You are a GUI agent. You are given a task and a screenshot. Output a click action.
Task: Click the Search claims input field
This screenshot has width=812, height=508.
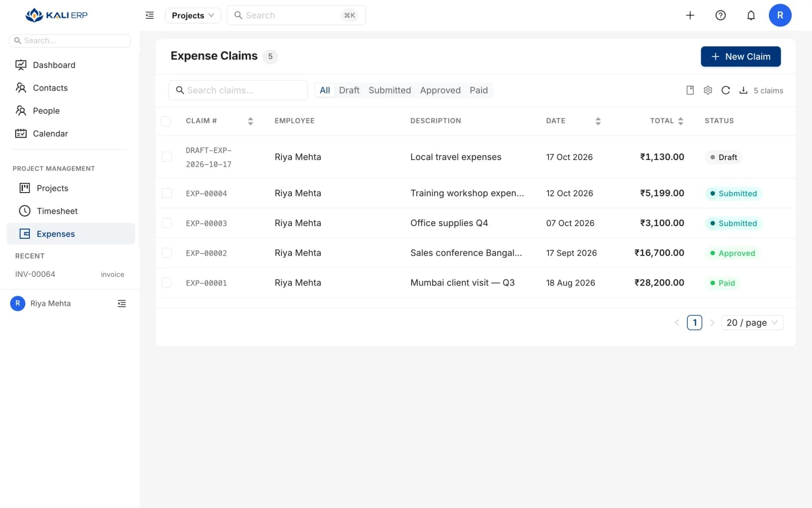238,90
